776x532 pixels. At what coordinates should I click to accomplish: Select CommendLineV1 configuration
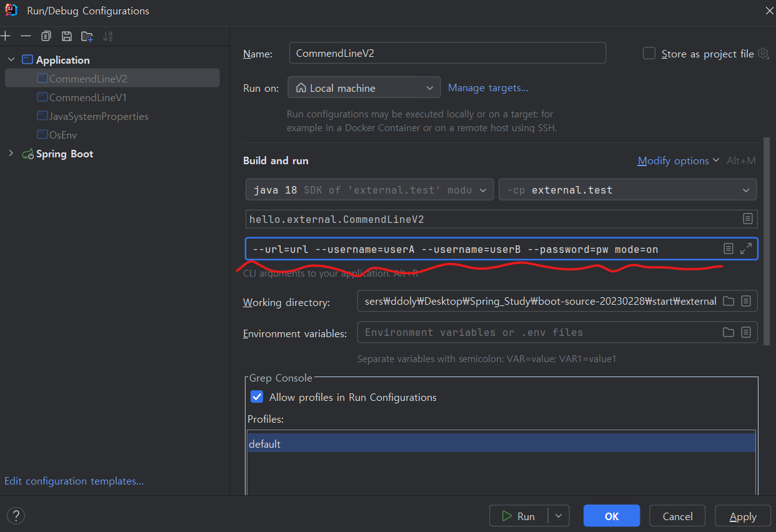point(87,97)
